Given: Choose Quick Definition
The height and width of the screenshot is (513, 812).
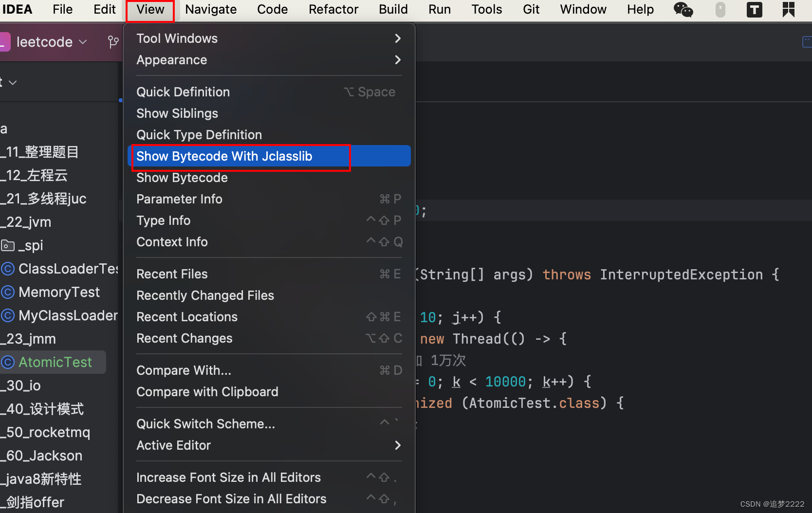Looking at the screenshot, I should tap(269, 92).
